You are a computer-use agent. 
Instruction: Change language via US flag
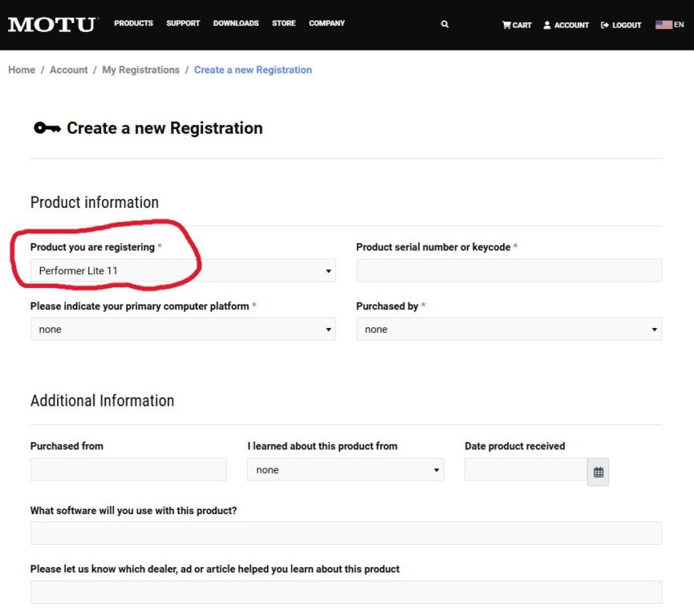(669, 25)
